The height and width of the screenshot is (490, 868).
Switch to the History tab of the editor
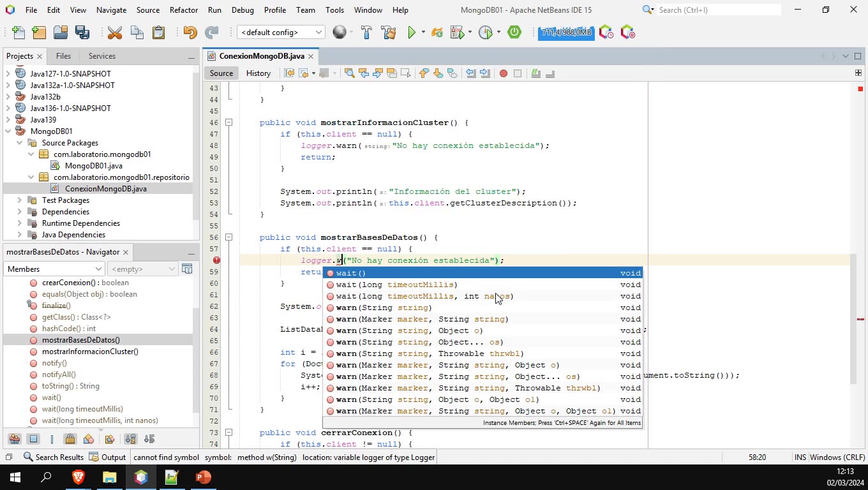[x=258, y=73]
